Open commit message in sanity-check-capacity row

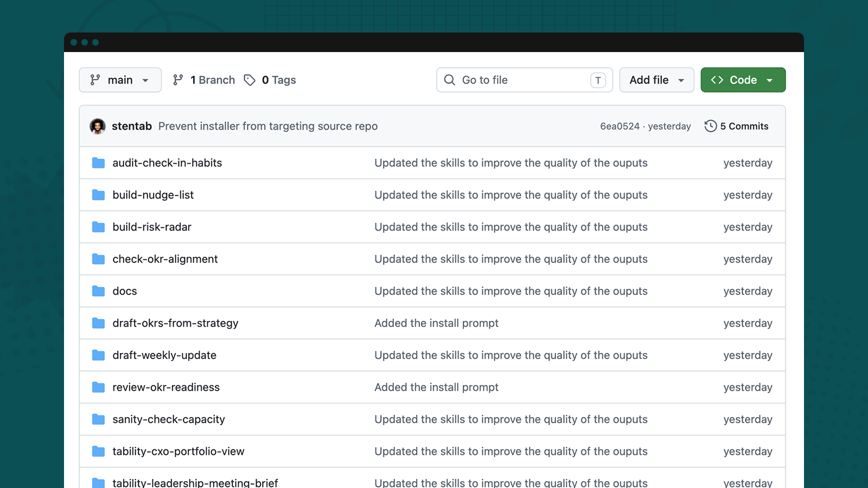(511, 419)
